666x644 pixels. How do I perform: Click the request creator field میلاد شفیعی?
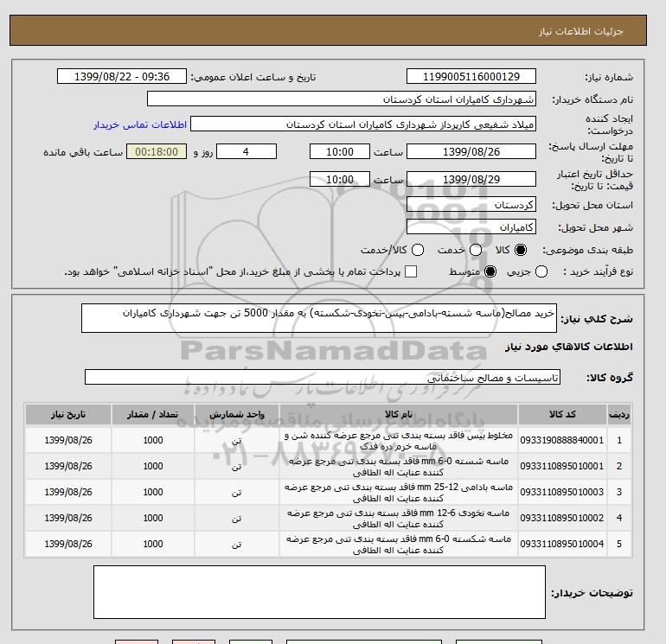363,124
